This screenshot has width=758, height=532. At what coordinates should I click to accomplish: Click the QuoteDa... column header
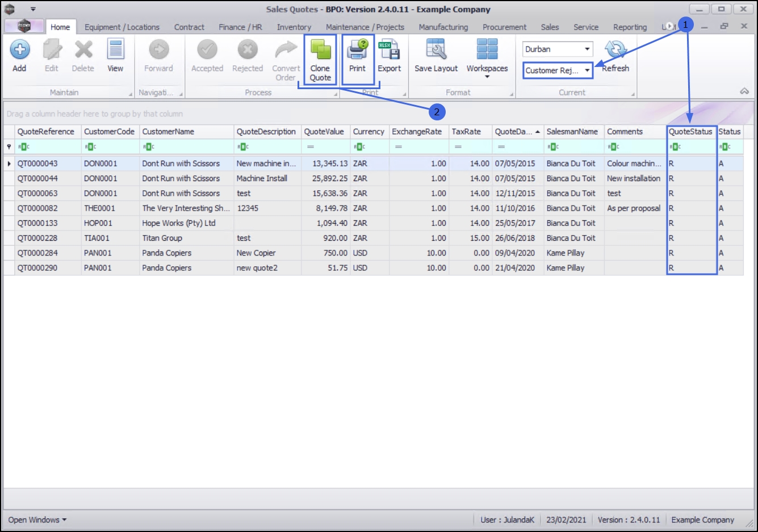pos(518,132)
